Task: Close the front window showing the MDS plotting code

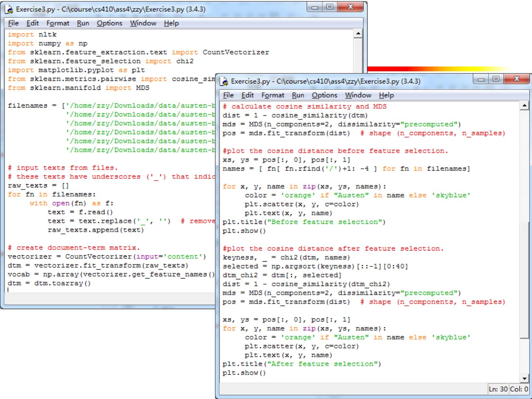Action: pyautogui.click(x=516, y=79)
